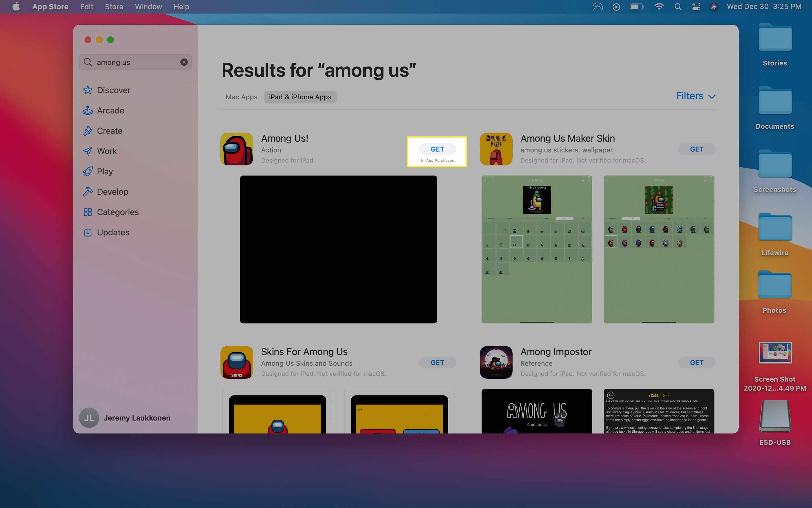Open the Among Us Maker Skin icon
The image size is (812, 508).
496,149
